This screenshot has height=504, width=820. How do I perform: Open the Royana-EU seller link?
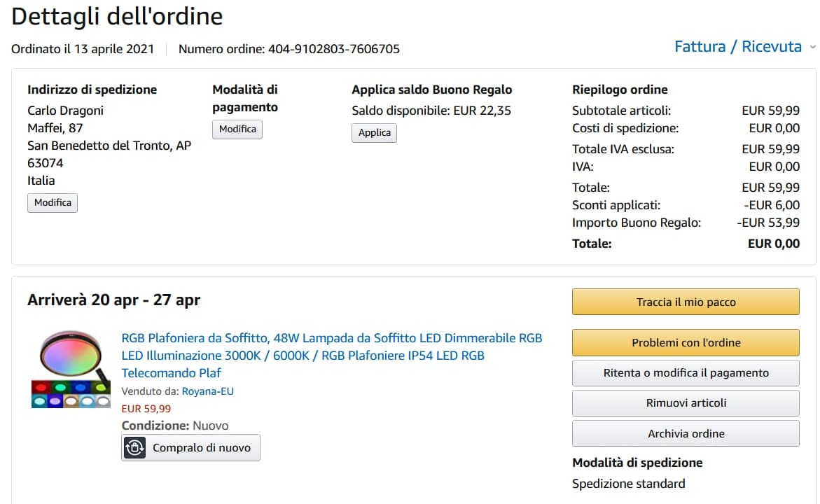coord(207,391)
